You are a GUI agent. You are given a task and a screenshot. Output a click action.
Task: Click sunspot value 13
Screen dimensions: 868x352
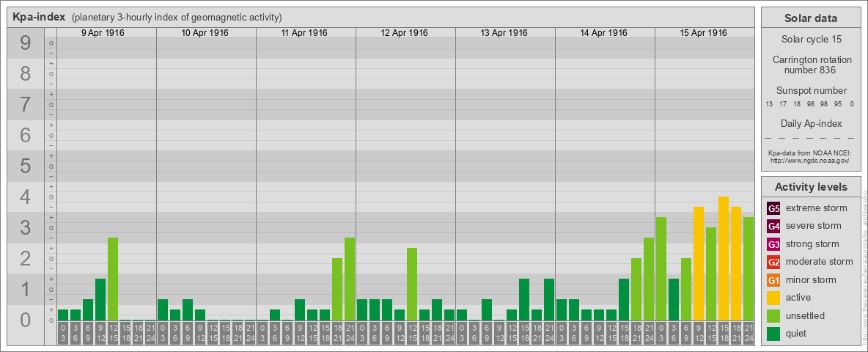click(769, 104)
